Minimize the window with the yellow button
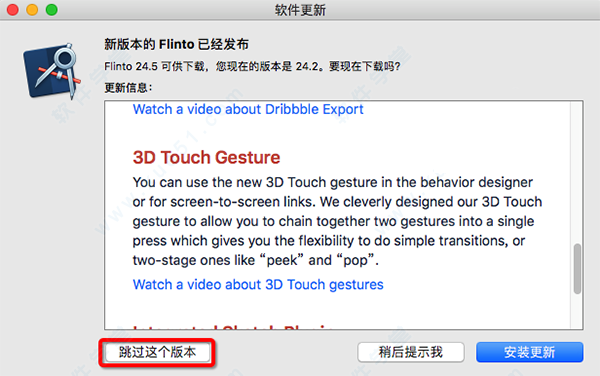The image size is (600, 376). [x=32, y=10]
